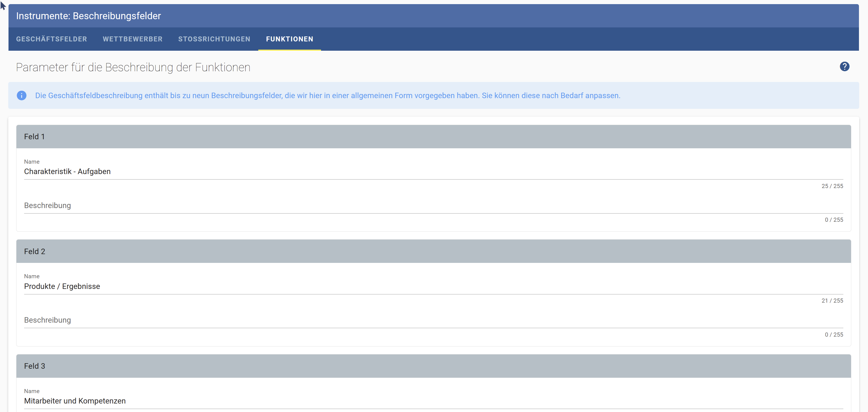Switch to the Wettbewerber tab
This screenshot has width=868, height=412.
coord(133,39)
